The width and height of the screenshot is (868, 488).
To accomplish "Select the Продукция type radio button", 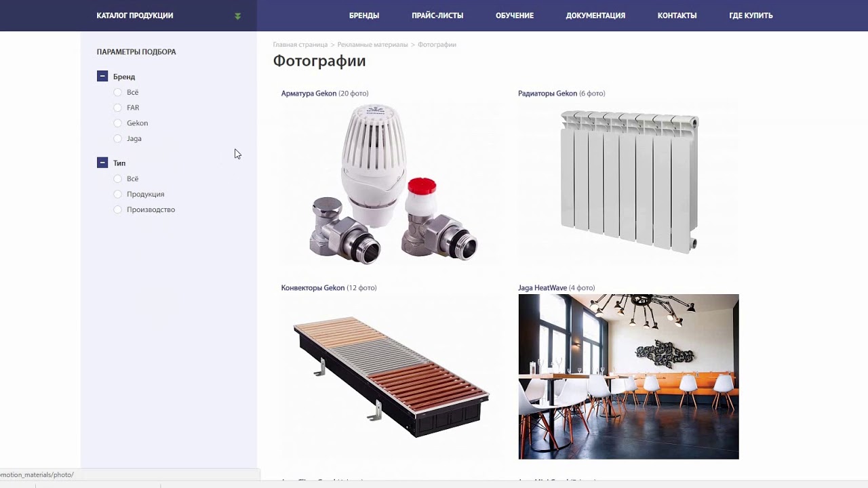I will pyautogui.click(x=118, y=195).
